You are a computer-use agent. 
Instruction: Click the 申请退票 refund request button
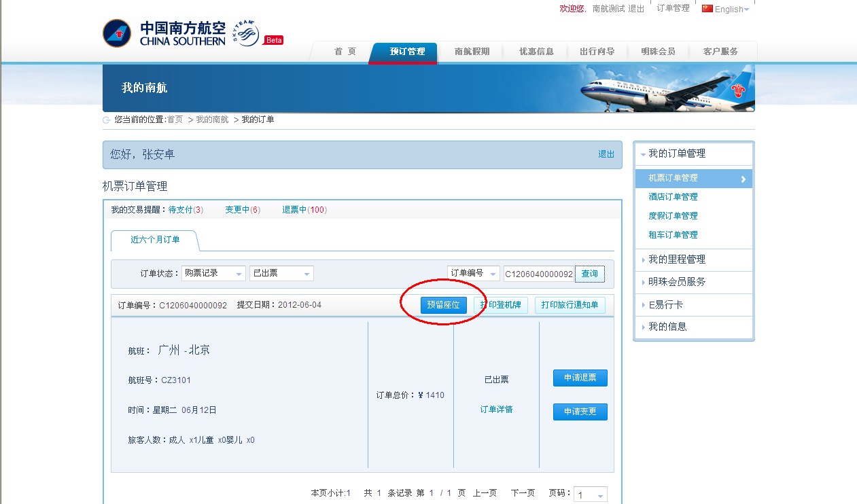[x=580, y=378]
